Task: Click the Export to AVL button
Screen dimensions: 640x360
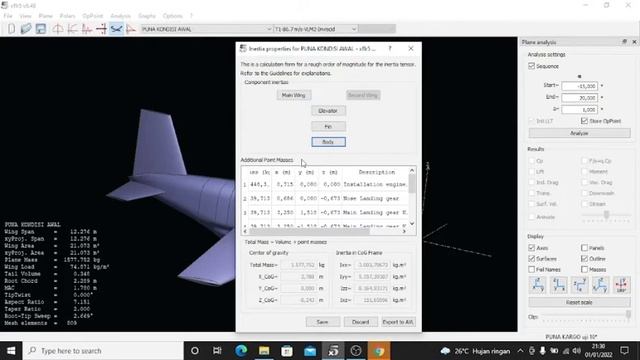Action: (398, 322)
